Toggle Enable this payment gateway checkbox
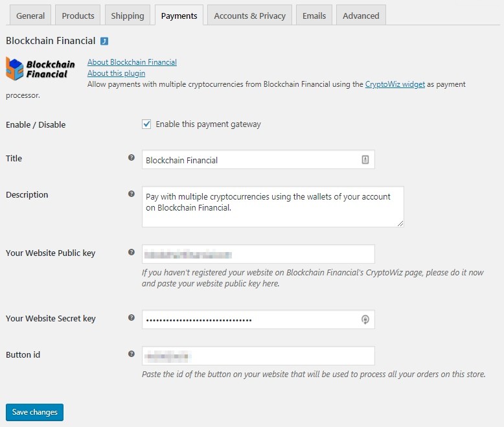Screen dimensions: 504x427 tap(146, 124)
